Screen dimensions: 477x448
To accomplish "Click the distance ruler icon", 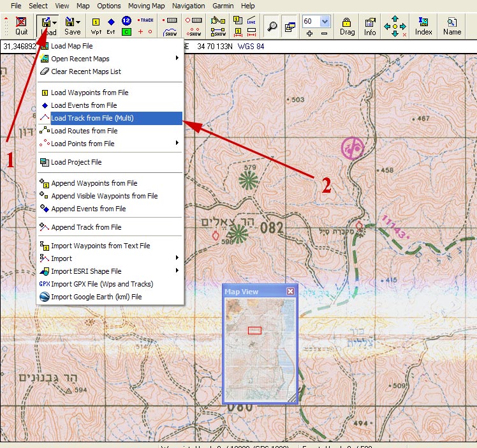I will click(x=251, y=32).
